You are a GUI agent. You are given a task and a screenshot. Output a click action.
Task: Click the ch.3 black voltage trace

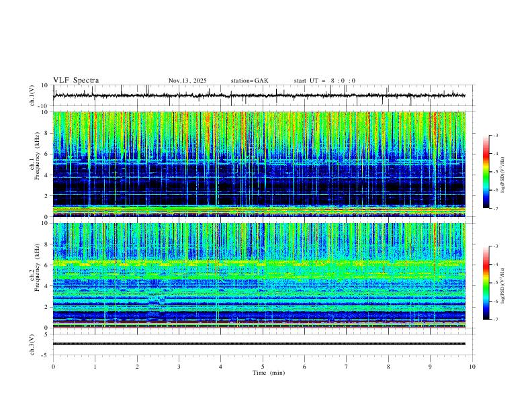[x=259, y=344]
